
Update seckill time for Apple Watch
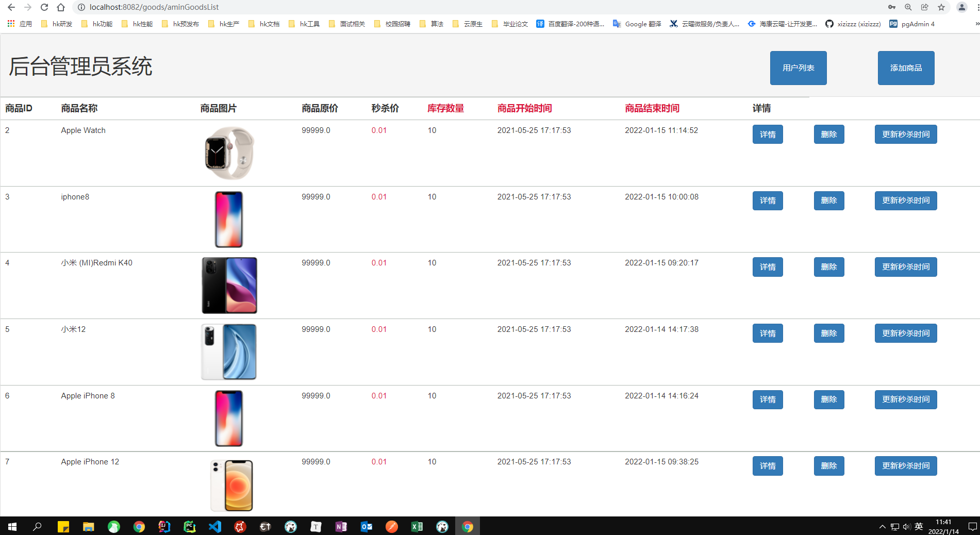906,134
